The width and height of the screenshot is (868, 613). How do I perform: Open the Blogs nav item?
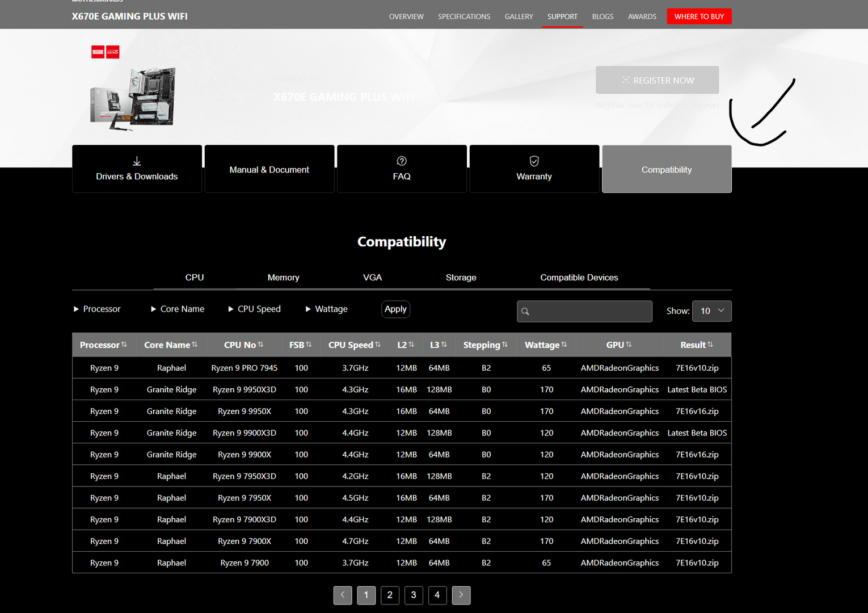[x=602, y=16]
